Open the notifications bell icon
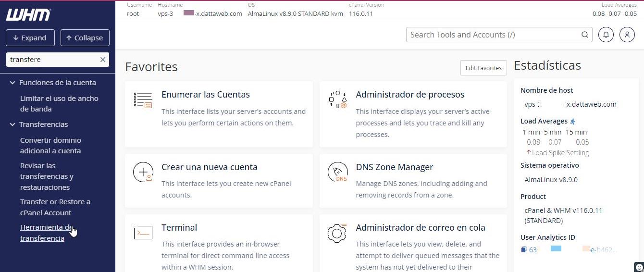This screenshot has height=272, width=644. [606, 35]
